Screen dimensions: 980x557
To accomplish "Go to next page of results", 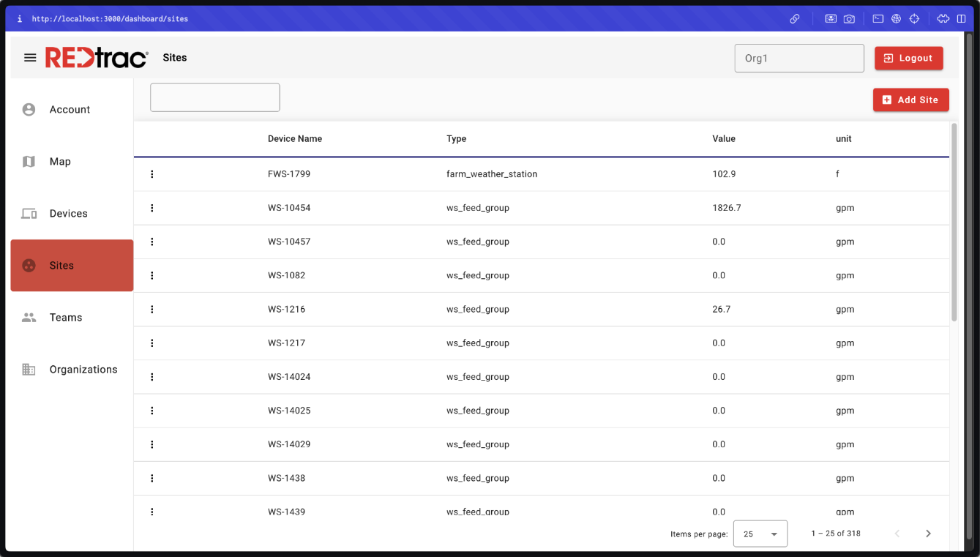I will [928, 534].
